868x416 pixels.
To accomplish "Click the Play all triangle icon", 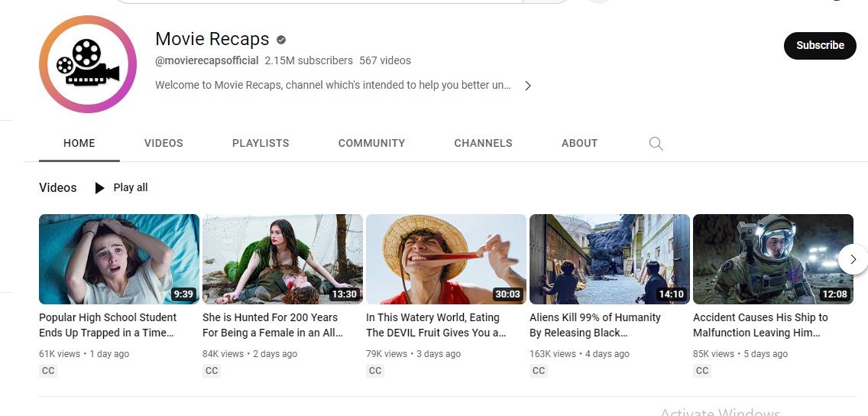I will [x=99, y=188].
